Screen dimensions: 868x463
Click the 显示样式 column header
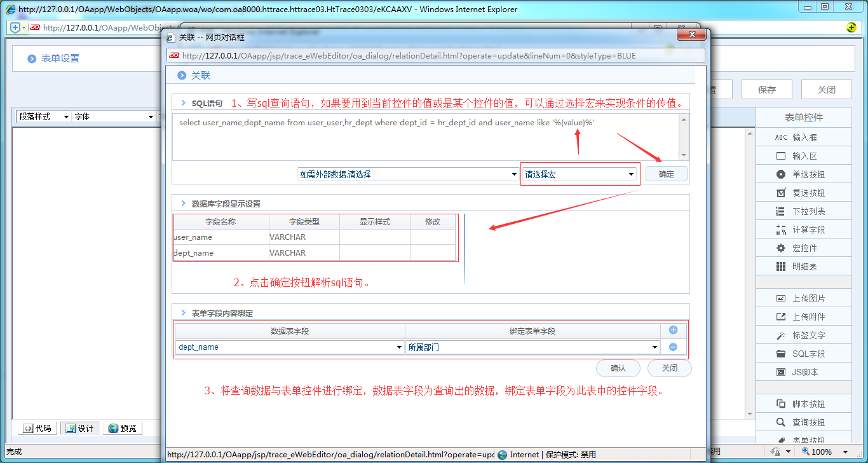(x=375, y=222)
